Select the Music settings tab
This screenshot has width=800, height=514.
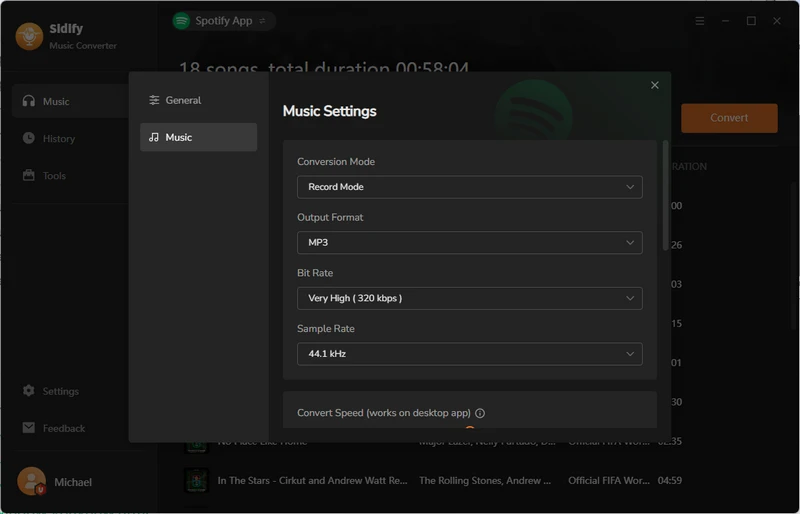pyautogui.click(x=198, y=137)
